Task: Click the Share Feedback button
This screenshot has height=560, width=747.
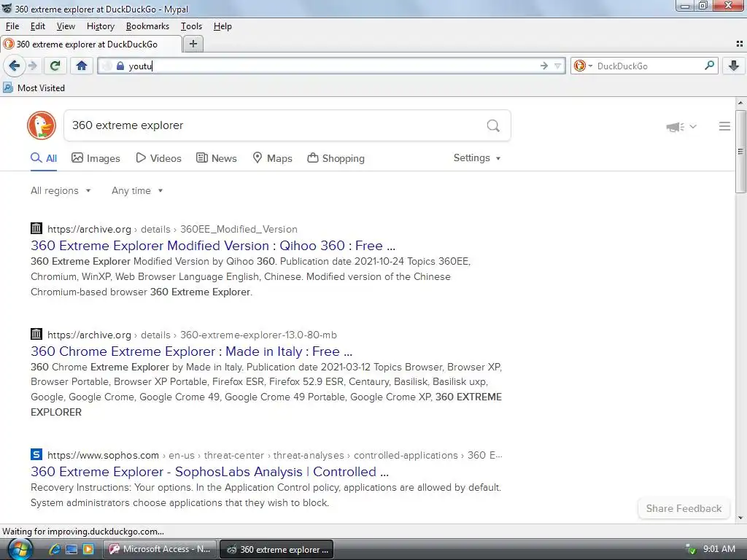Action: (x=684, y=508)
